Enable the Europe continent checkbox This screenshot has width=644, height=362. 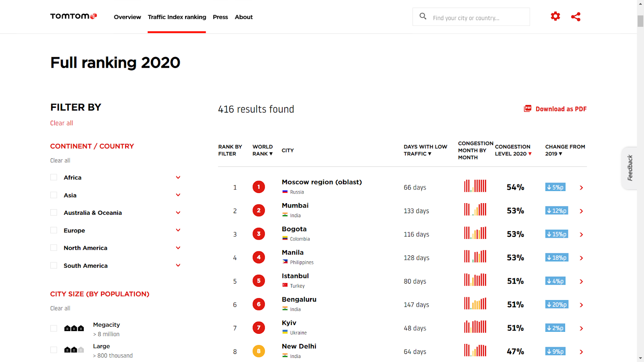pyautogui.click(x=54, y=230)
